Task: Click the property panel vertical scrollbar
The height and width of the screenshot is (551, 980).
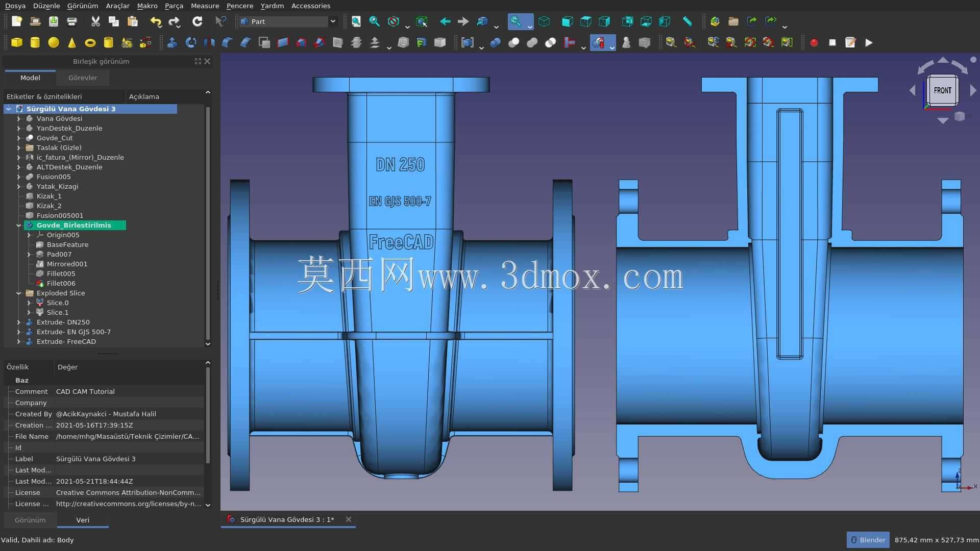Action: pyautogui.click(x=208, y=415)
